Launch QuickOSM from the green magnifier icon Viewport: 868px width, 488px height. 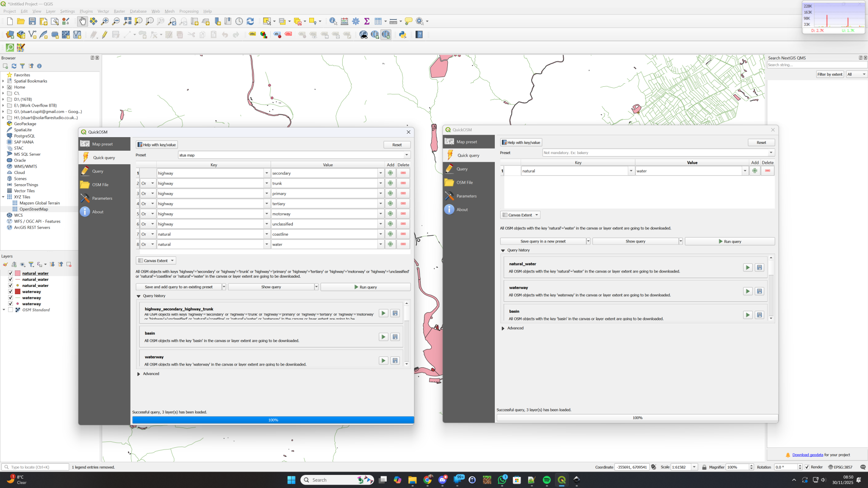[x=10, y=48]
